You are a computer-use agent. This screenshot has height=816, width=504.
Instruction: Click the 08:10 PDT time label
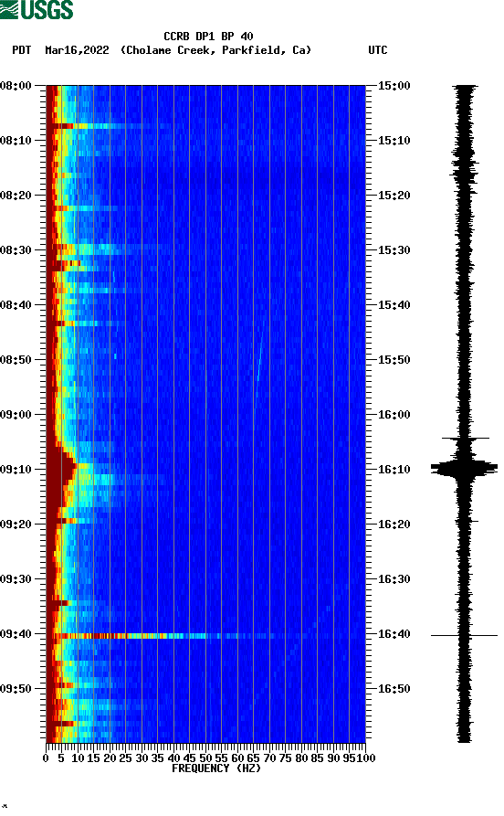(x=16, y=141)
